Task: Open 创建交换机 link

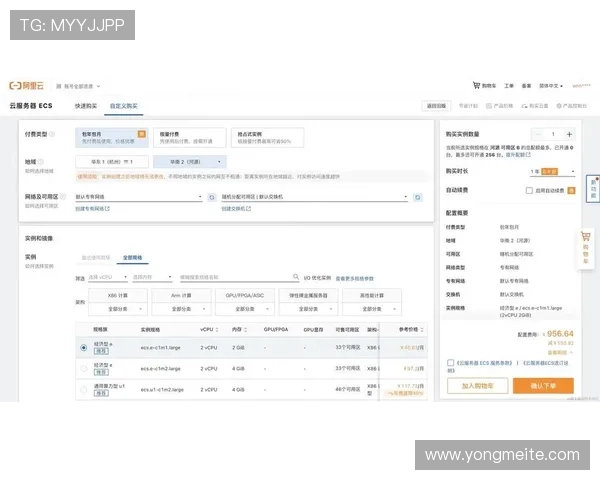Action: [x=236, y=209]
